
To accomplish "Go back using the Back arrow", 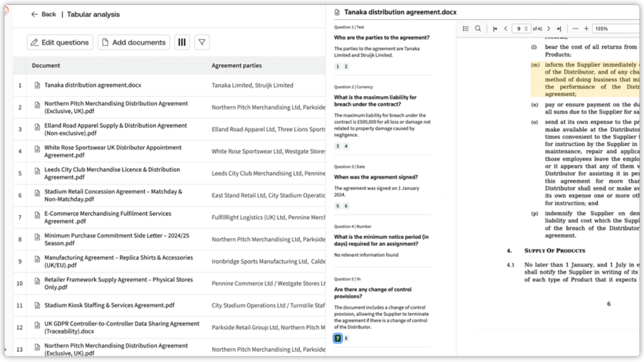I will 43,15.
